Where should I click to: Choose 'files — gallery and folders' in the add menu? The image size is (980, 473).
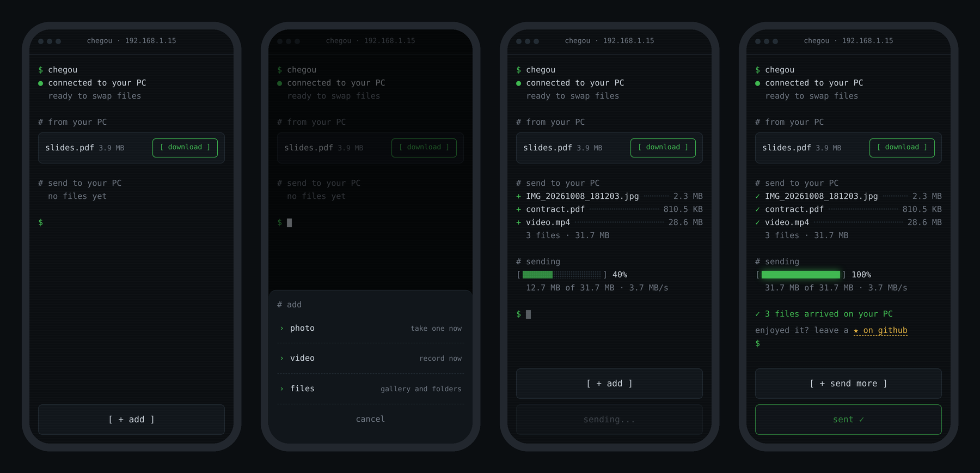coord(370,389)
